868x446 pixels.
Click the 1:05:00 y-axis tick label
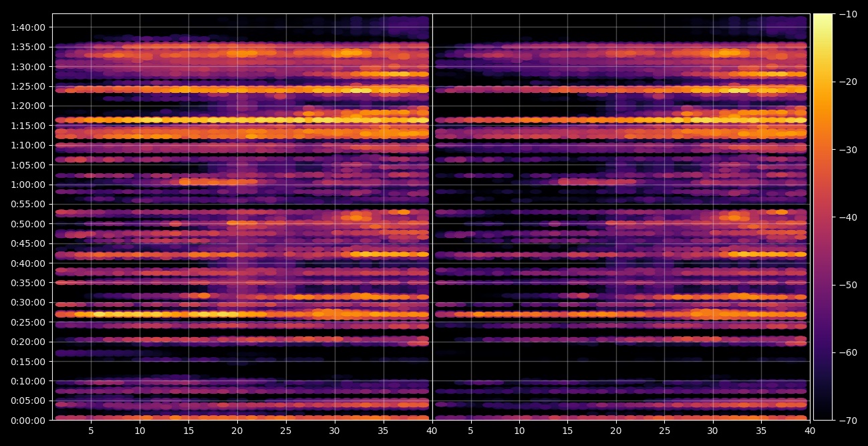[28, 165]
